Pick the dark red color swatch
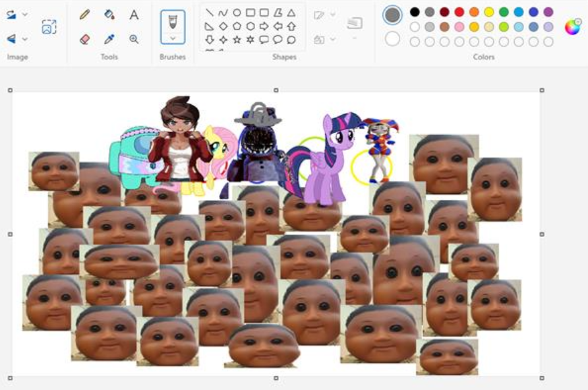588x390 pixels. point(444,12)
